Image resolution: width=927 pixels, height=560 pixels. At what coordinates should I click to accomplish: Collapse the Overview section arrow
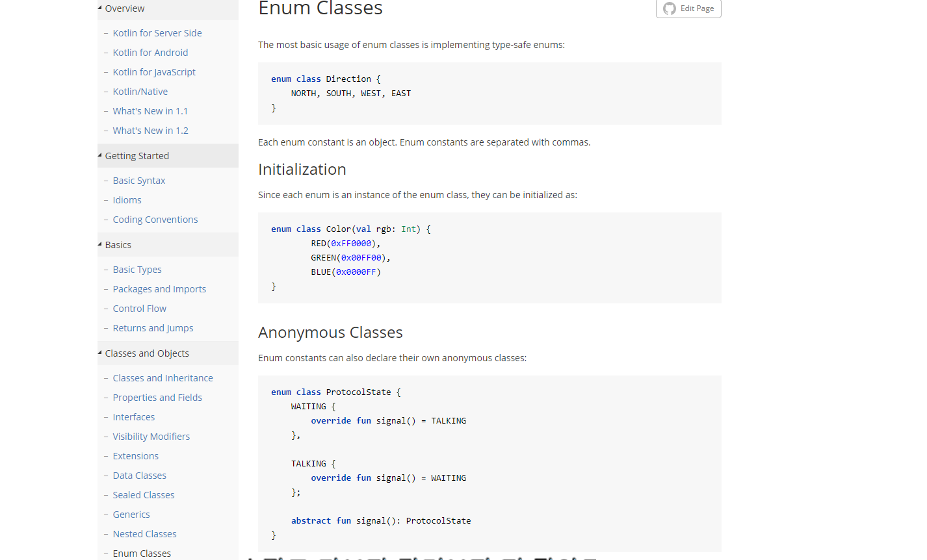[x=100, y=8]
